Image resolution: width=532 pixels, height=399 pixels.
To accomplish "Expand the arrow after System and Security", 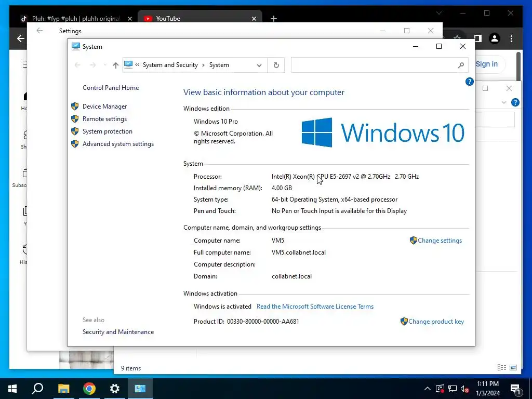I will coord(203,65).
